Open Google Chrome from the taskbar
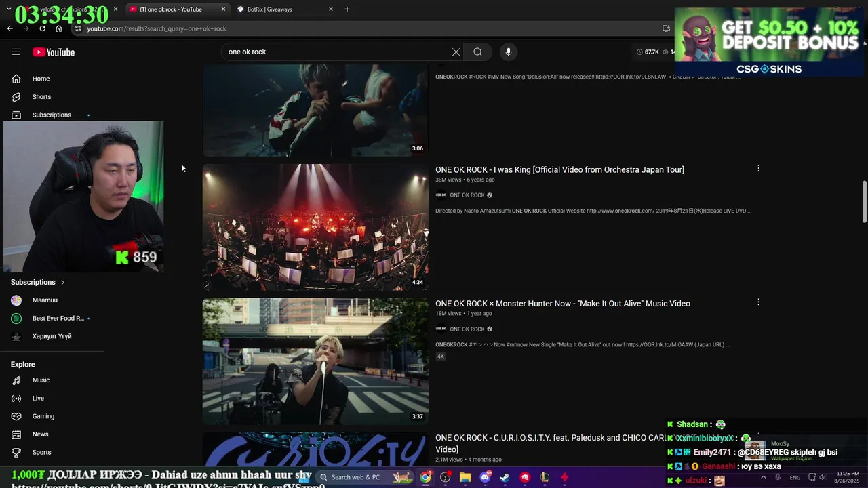The height and width of the screenshot is (488, 868). [425, 477]
